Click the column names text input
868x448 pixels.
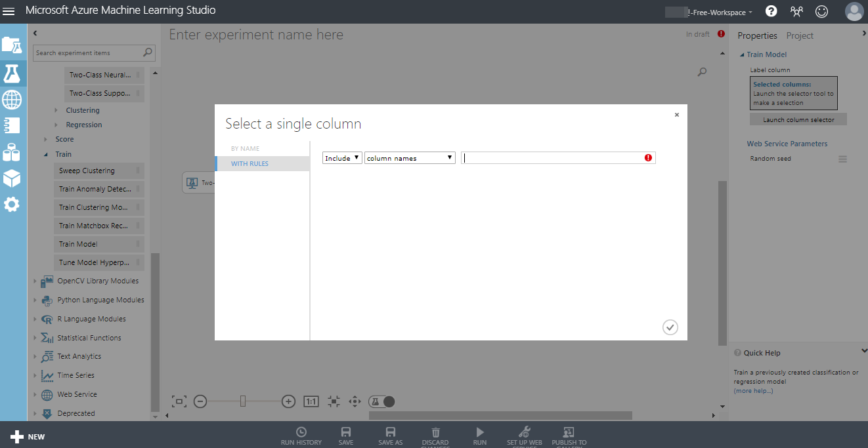pos(558,158)
